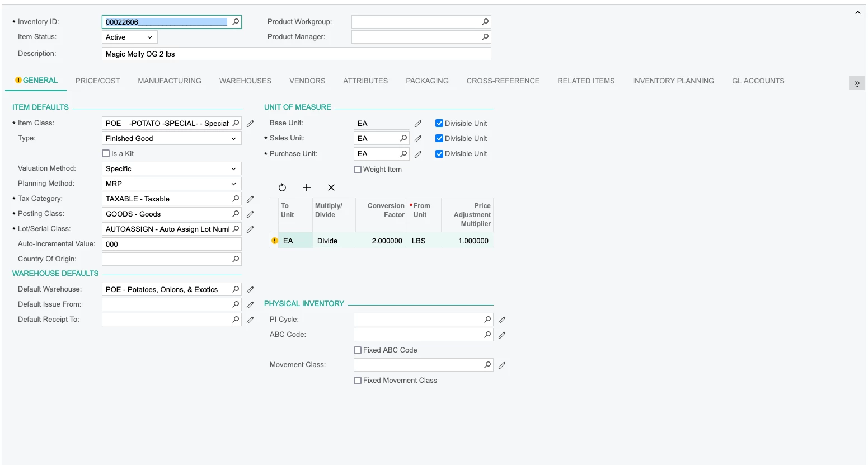Edit Base Unit with pencil icon
The image size is (868, 465).
tap(418, 124)
